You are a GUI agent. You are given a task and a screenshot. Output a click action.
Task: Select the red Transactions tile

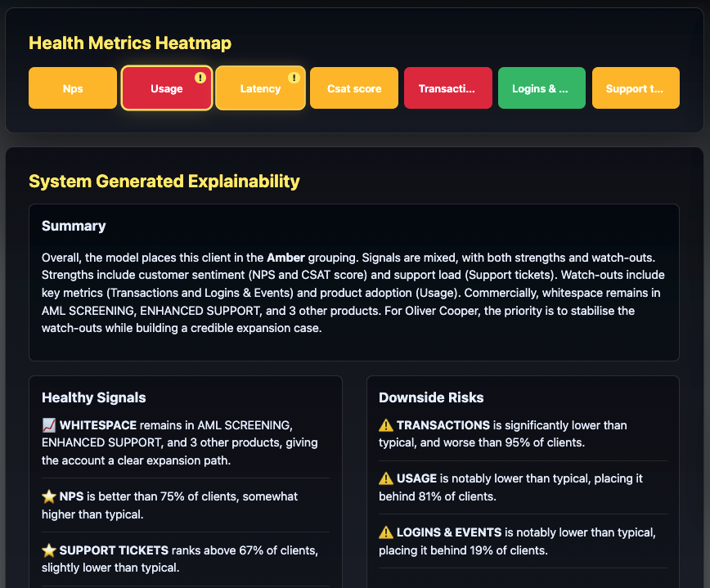pyautogui.click(x=447, y=88)
